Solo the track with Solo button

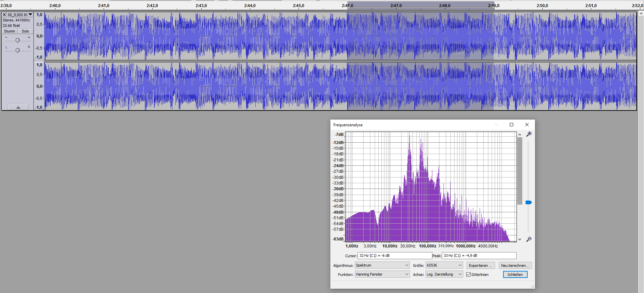(25, 31)
